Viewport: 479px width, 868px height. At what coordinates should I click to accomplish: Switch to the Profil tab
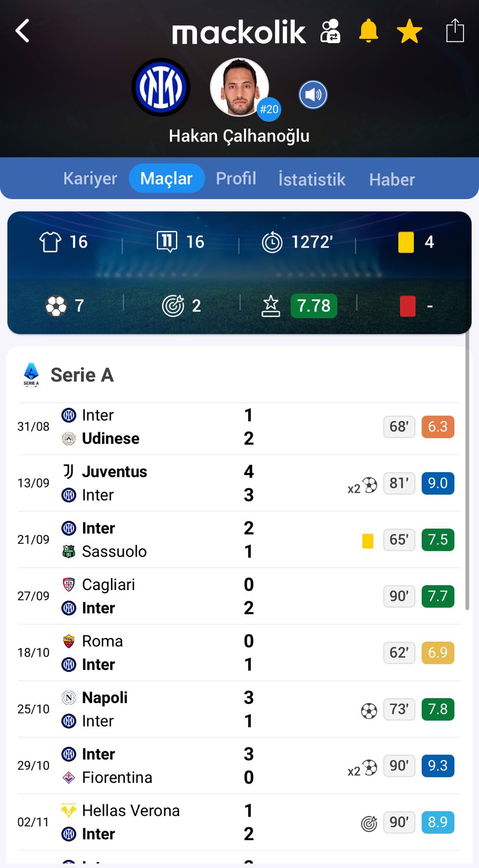coord(236,178)
